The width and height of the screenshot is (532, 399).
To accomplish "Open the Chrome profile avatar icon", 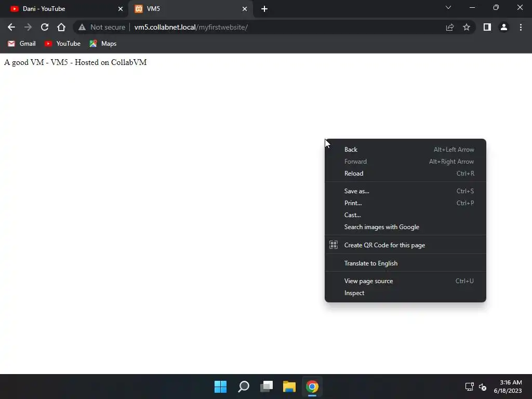I will [504, 27].
